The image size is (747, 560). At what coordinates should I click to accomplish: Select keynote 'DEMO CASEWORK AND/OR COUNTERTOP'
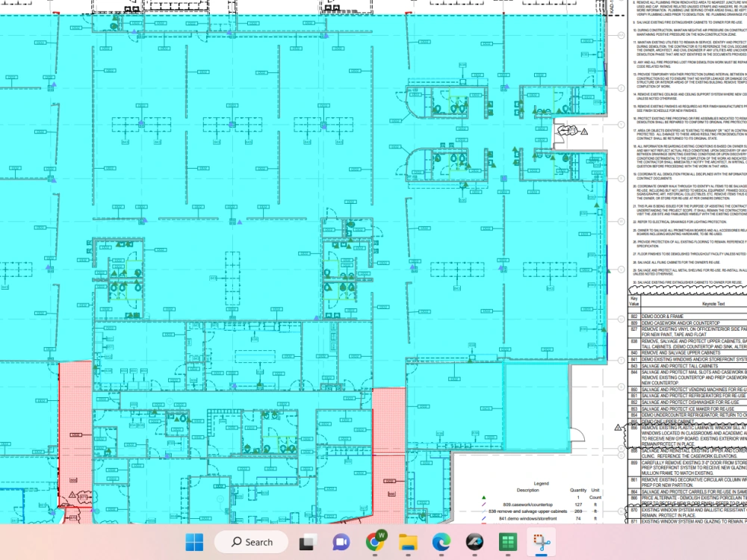click(687, 323)
